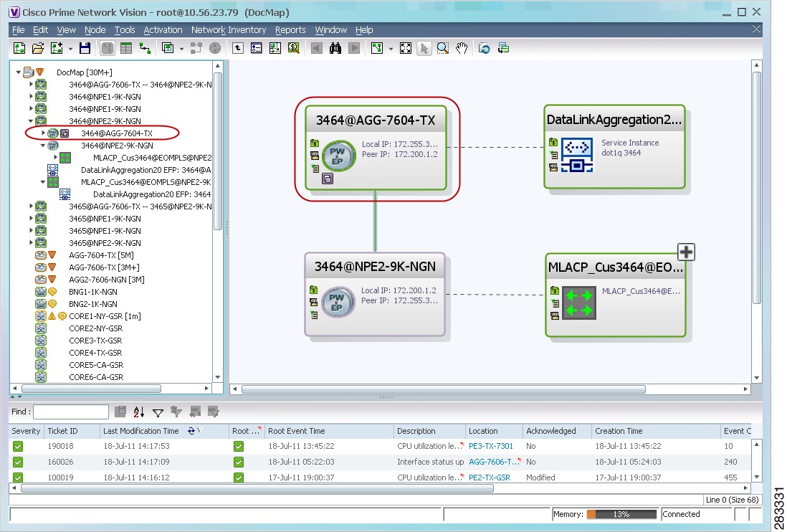Click the MLACP_Cus3464 green arrows icon on card

pos(578,303)
